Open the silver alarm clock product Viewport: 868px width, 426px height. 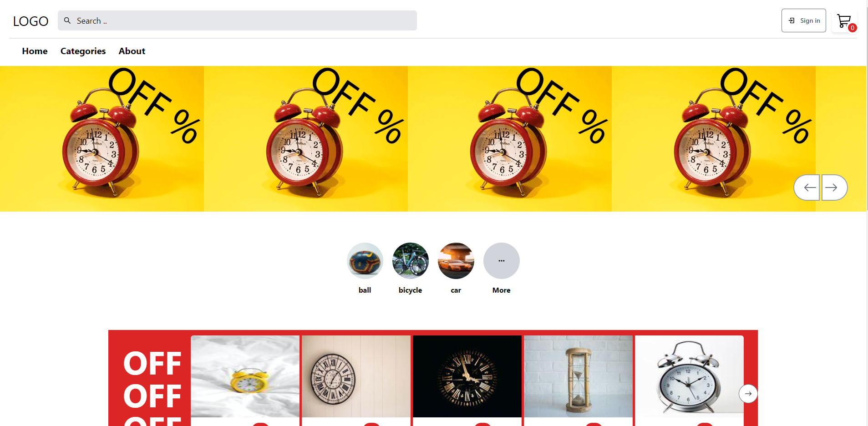click(690, 376)
